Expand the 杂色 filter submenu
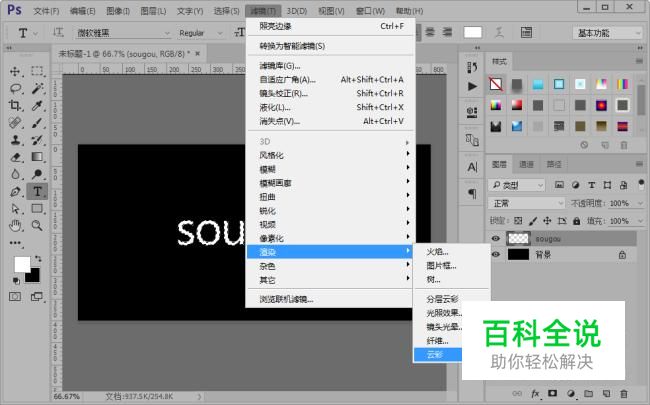The width and height of the screenshot is (650, 405). (x=330, y=266)
